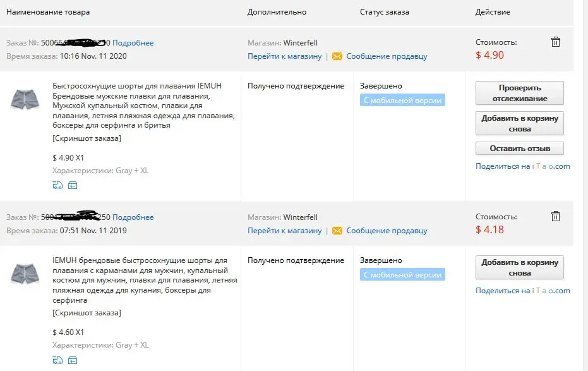Click delivery truck icon under second item
The image size is (588, 371).
click(x=57, y=360)
